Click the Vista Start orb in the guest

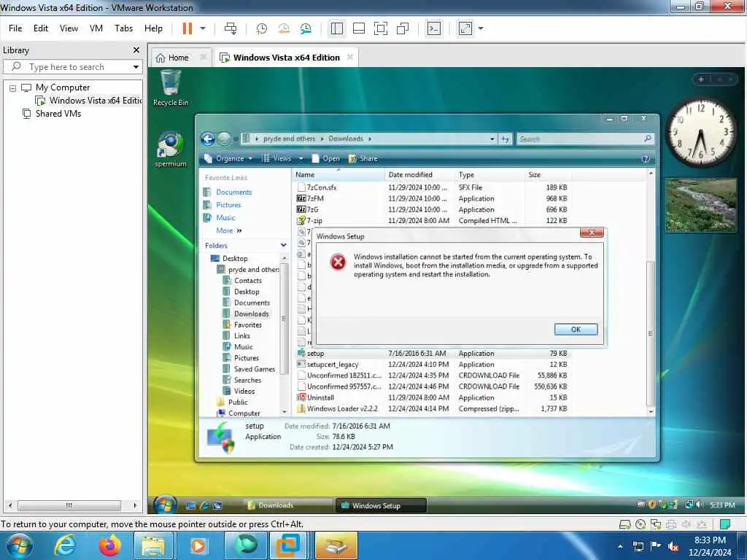[x=166, y=505]
